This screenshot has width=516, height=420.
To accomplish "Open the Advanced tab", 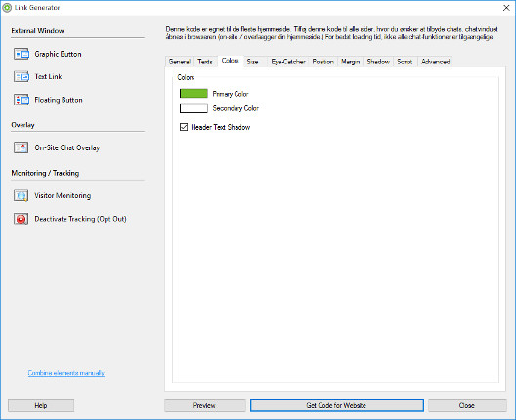I will click(x=435, y=62).
